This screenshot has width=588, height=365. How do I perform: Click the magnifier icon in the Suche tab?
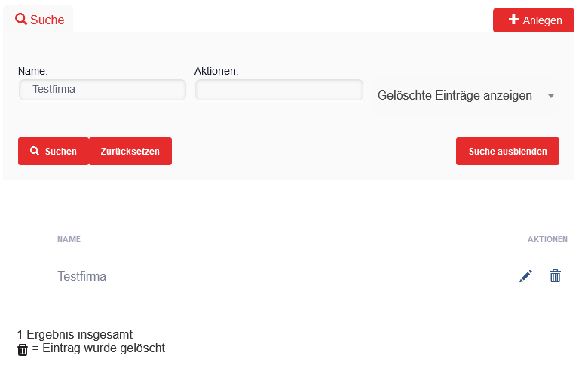click(x=21, y=20)
